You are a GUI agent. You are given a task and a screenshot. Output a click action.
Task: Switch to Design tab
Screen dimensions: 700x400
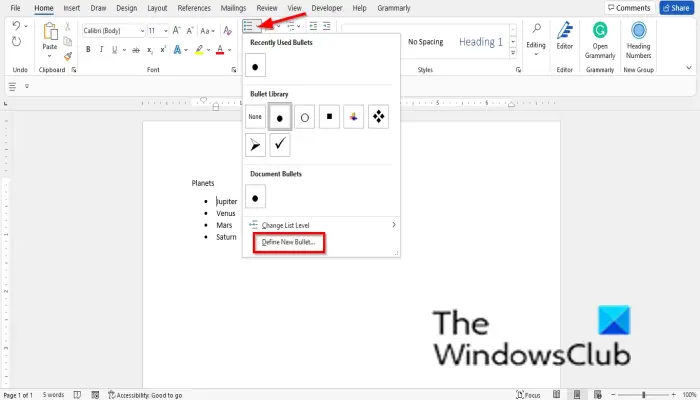coord(127,8)
